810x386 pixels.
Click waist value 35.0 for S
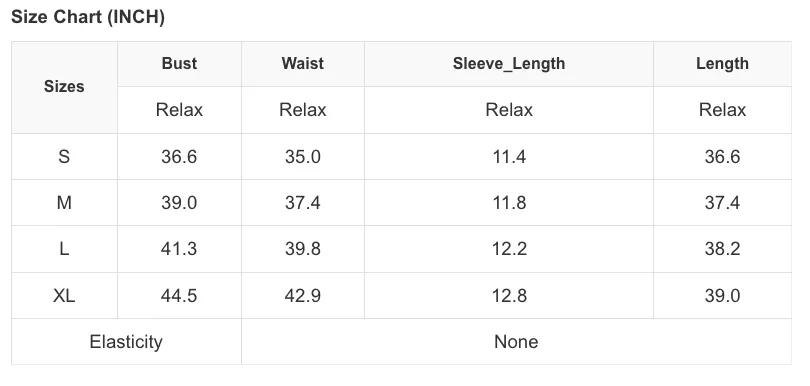303,156
